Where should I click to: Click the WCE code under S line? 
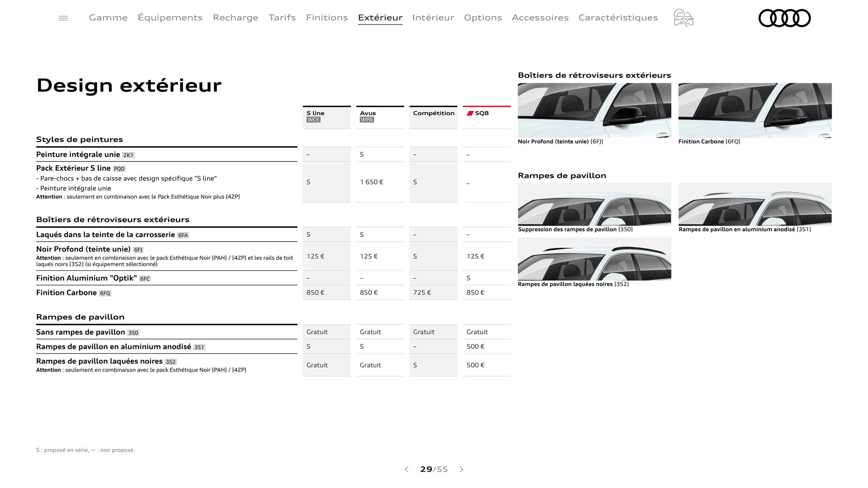pyautogui.click(x=313, y=120)
